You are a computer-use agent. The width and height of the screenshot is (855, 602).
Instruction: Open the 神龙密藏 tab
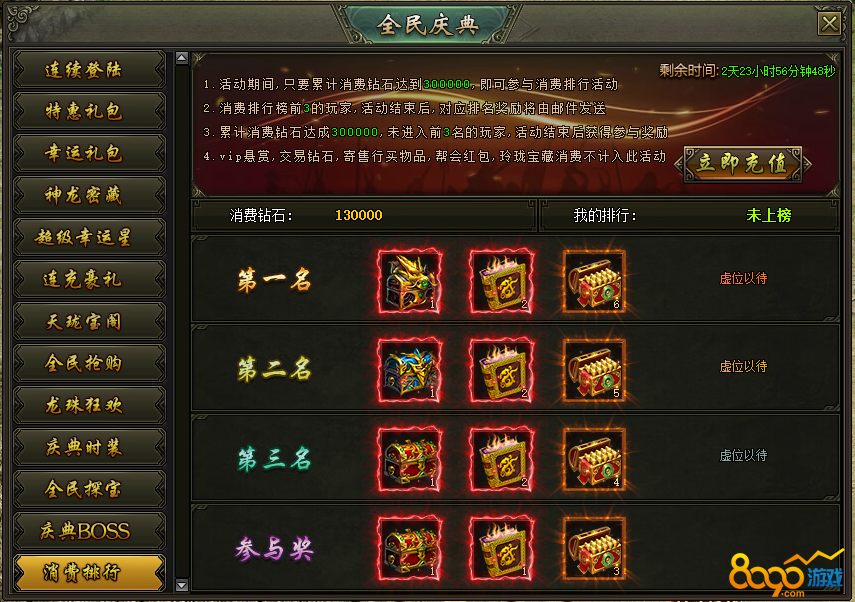click(x=89, y=195)
